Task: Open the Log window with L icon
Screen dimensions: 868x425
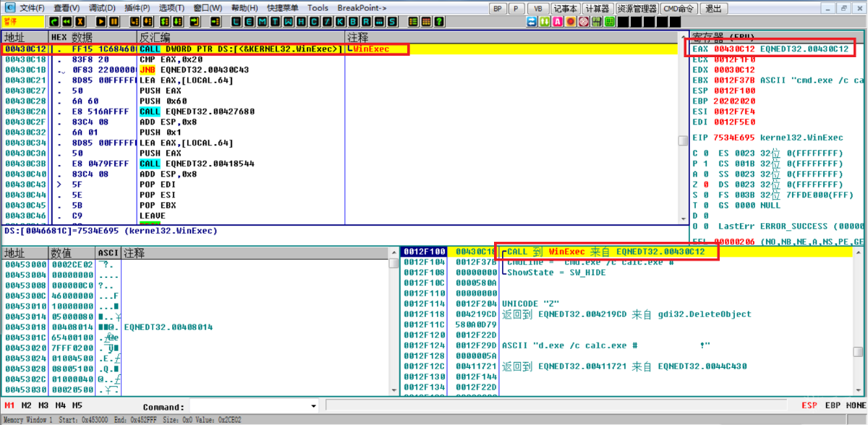Action: pyautogui.click(x=237, y=22)
